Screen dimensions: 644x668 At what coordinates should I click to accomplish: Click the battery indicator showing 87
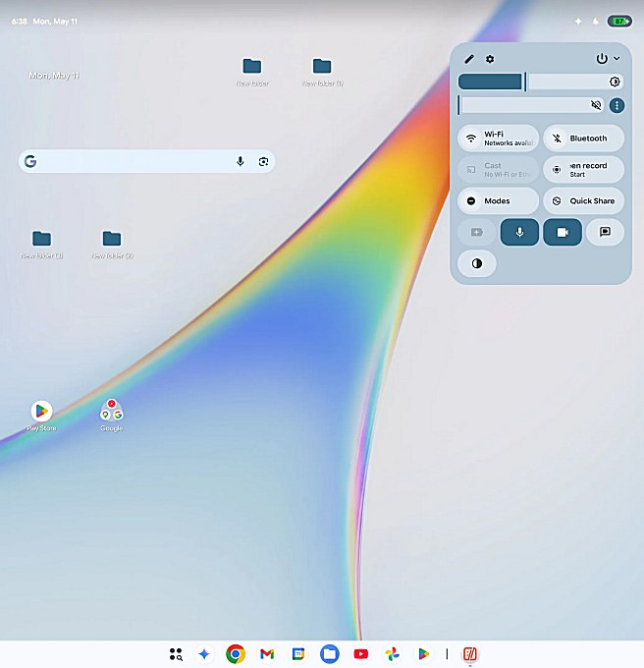point(619,21)
